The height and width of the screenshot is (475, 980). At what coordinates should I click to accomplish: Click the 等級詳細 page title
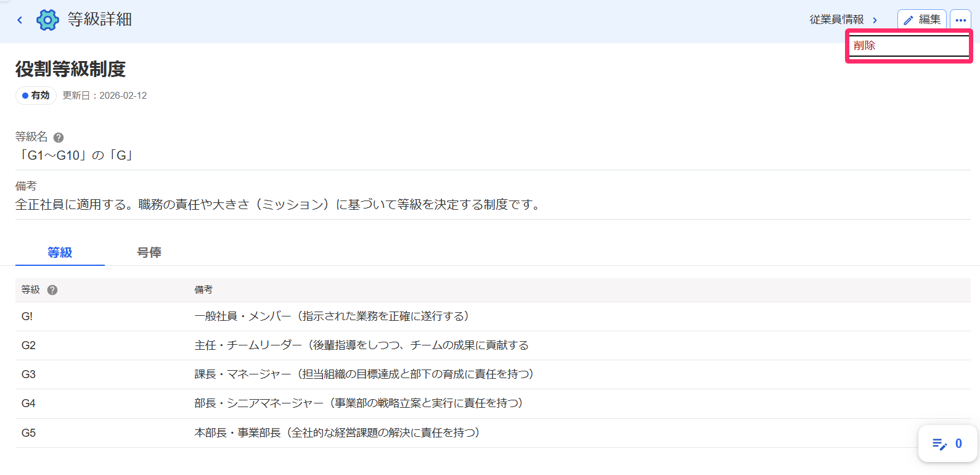[x=100, y=20]
